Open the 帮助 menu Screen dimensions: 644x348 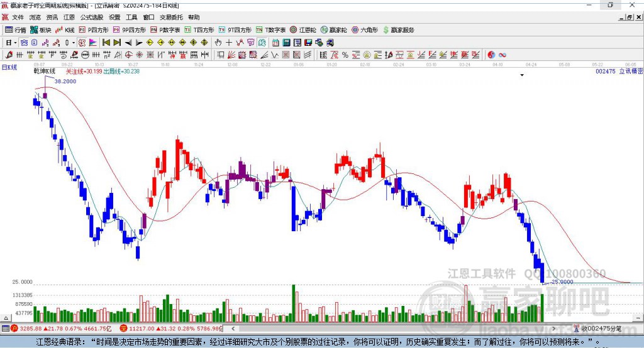tap(194, 17)
